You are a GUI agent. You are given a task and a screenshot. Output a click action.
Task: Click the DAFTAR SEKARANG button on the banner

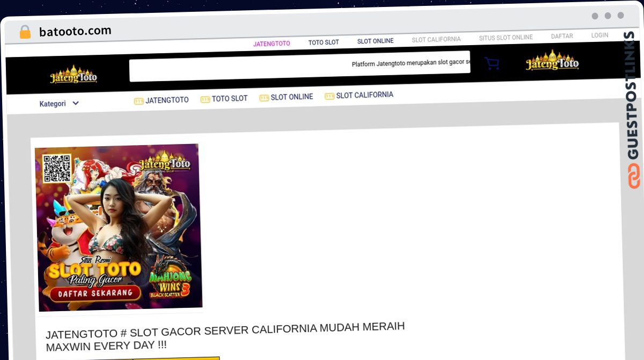coord(95,293)
